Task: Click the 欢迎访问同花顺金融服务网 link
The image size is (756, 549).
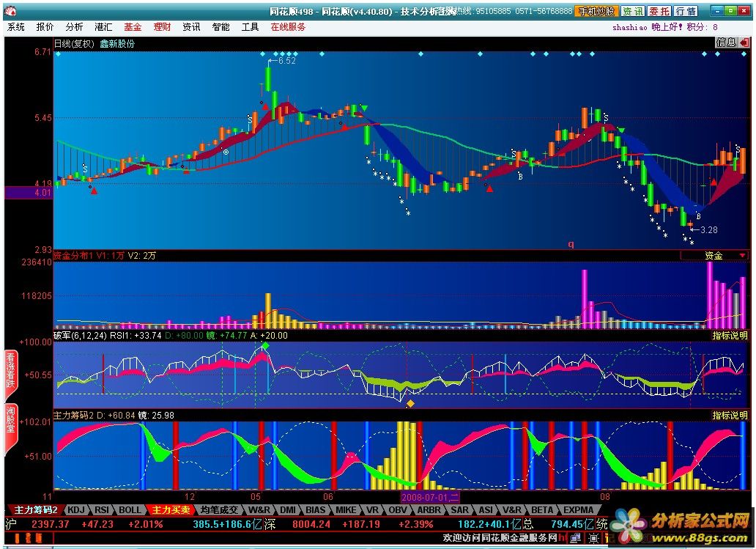Action: (x=500, y=537)
